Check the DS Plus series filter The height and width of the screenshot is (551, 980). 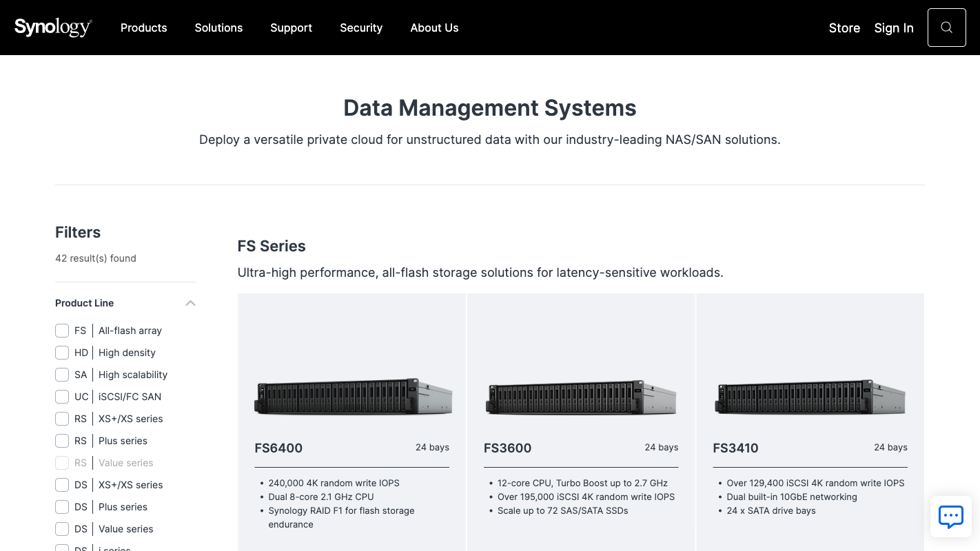(x=62, y=507)
